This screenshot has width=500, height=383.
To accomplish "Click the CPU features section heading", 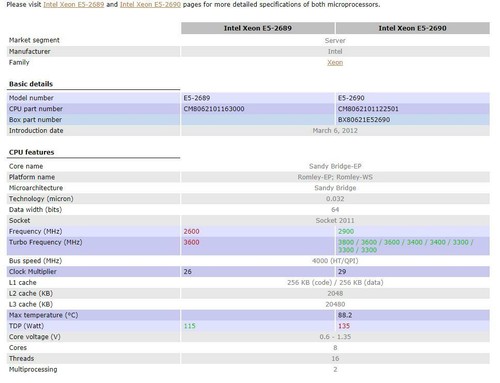I will click(x=32, y=152).
